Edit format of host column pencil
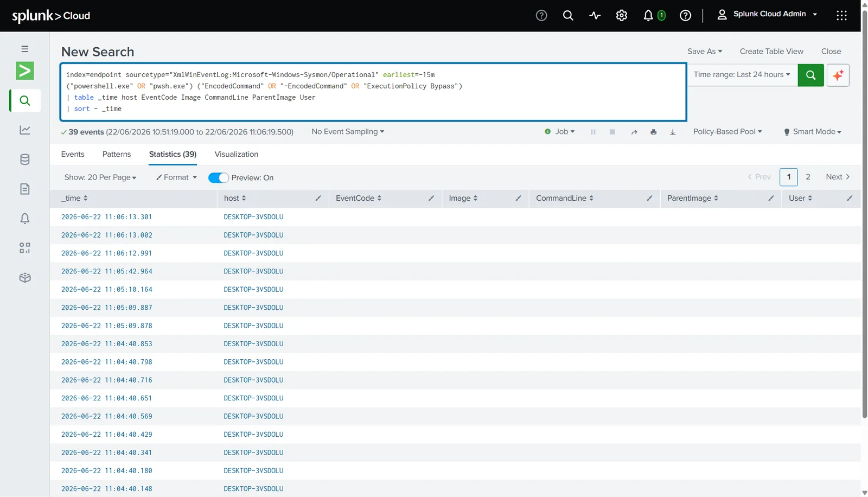868x497 pixels. click(x=318, y=198)
